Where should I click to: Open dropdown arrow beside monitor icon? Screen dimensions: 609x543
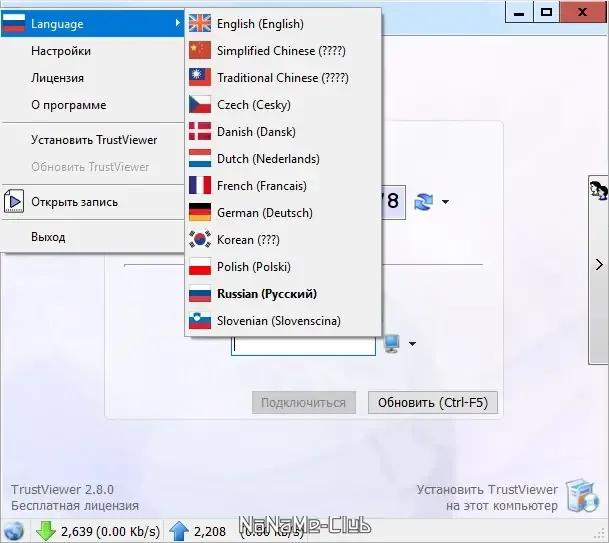click(412, 344)
